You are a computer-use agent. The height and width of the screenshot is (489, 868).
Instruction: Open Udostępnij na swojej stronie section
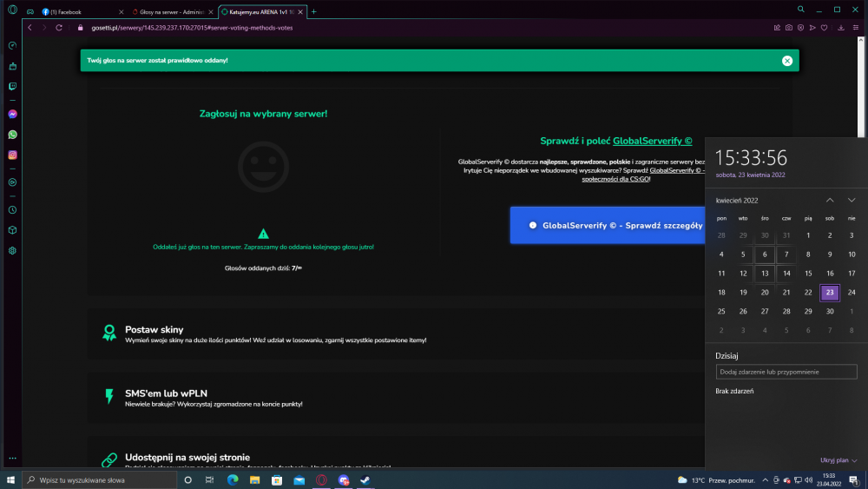(x=187, y=458)
